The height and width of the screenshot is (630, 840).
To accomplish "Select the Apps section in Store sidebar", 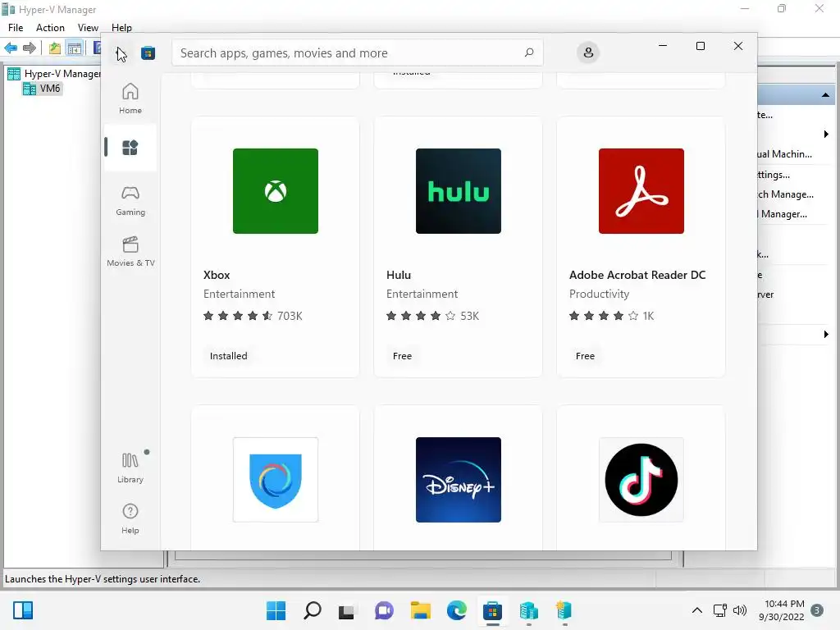I will pos(130,148).
